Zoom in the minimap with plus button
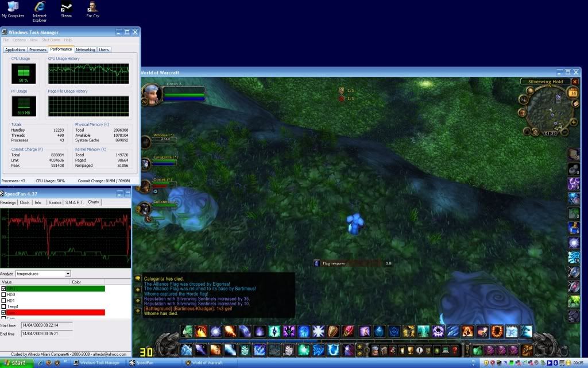The width and height of the screenshot is (588, 368). (574, 122)
